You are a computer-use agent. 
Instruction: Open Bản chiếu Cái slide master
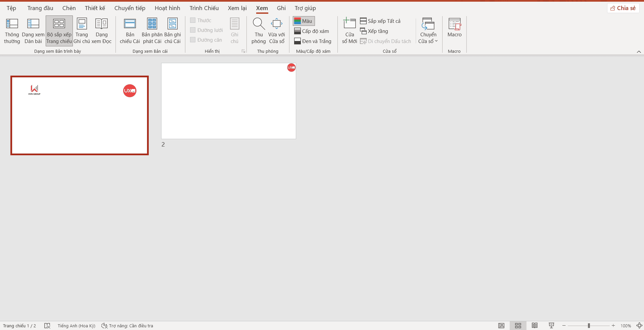pos(130,31)
